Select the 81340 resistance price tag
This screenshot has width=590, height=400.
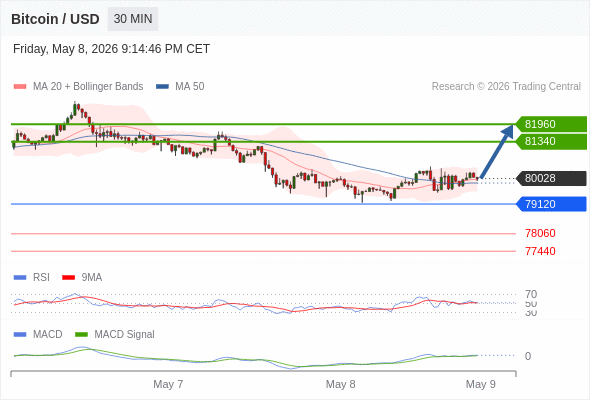point(551,141)
